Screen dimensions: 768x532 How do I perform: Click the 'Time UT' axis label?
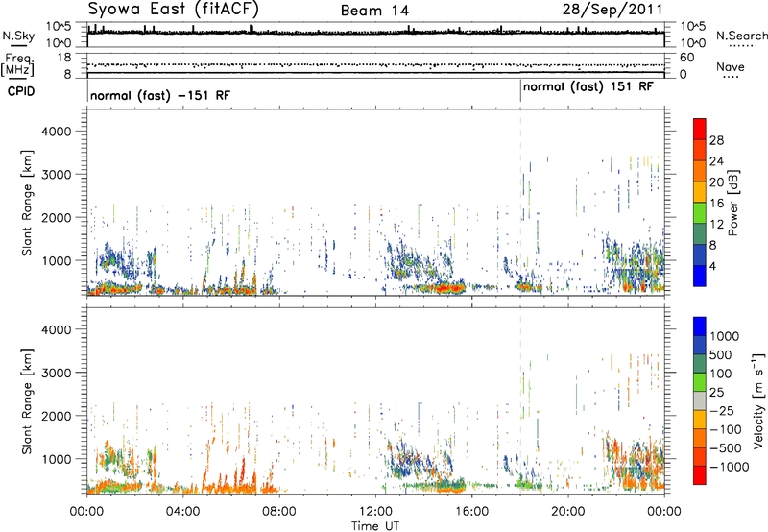tap(375, 526)
